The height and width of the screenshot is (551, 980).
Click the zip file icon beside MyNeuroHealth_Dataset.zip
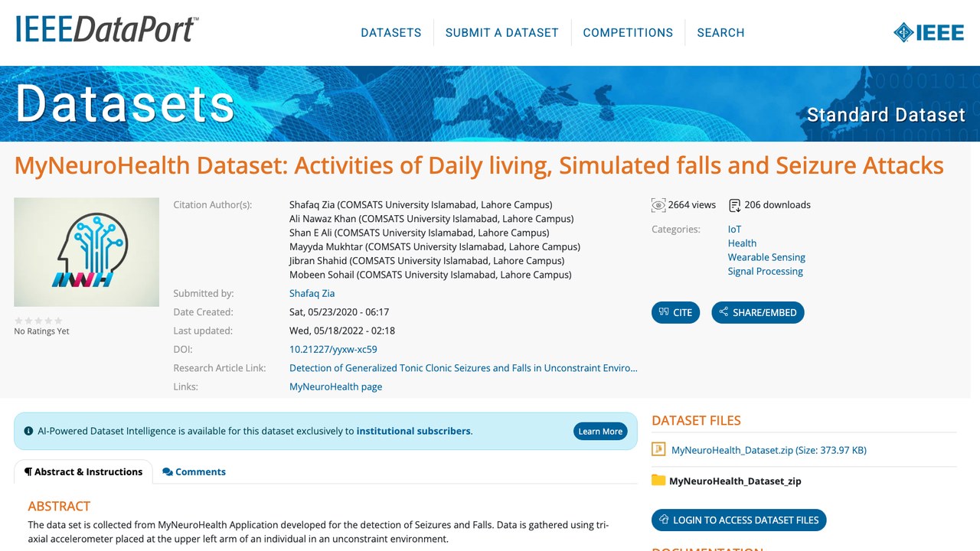[658, 450]
